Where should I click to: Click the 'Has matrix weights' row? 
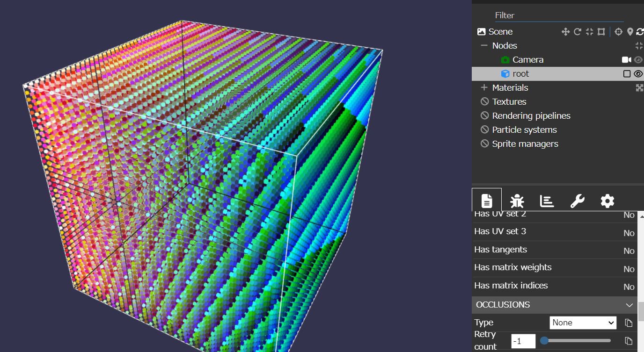click(554, 268)
